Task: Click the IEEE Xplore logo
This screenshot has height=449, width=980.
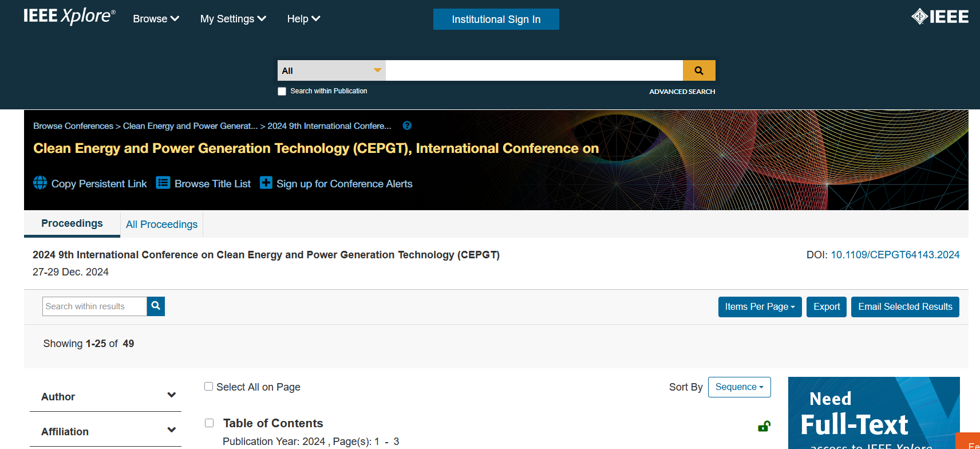Action: tap(69, 16)
